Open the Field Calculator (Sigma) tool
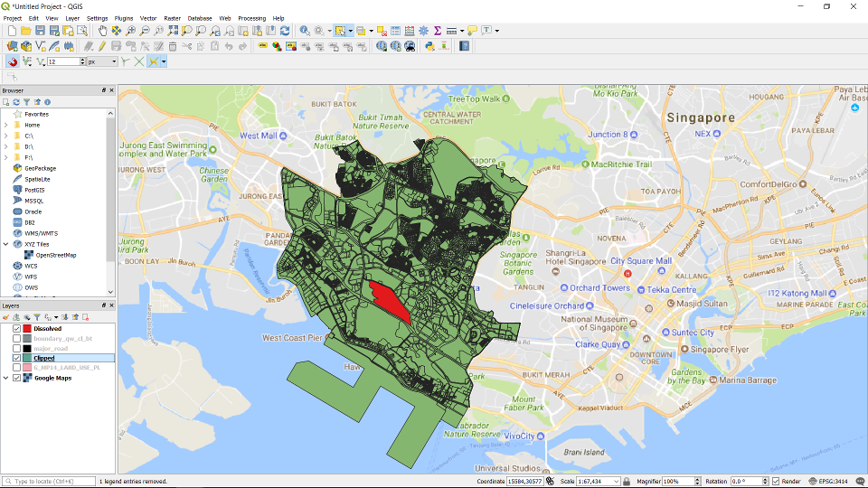Image resolution: width=868 pixels, height=488 pixels. (x=438, y=31)
